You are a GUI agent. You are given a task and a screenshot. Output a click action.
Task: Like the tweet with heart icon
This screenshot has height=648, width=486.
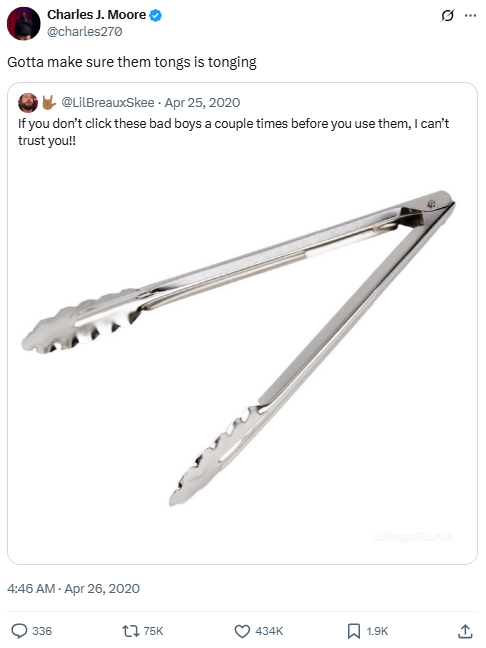point(242,631)
